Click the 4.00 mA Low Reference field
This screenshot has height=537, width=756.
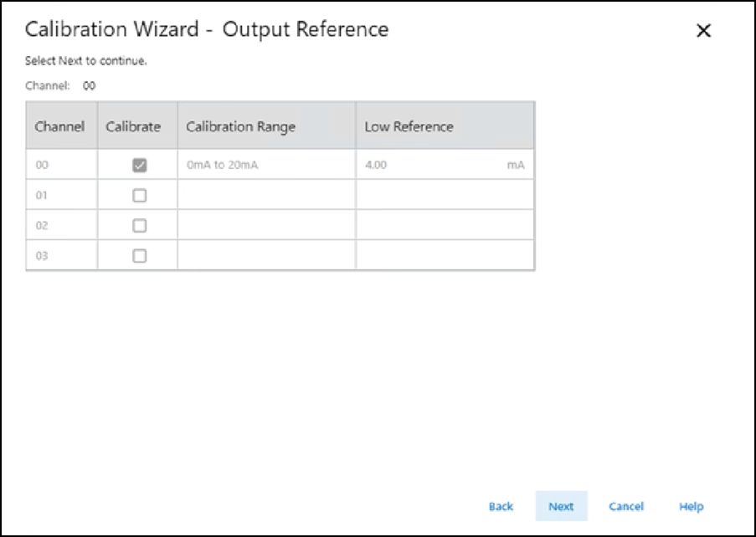[x=444, y=166]
